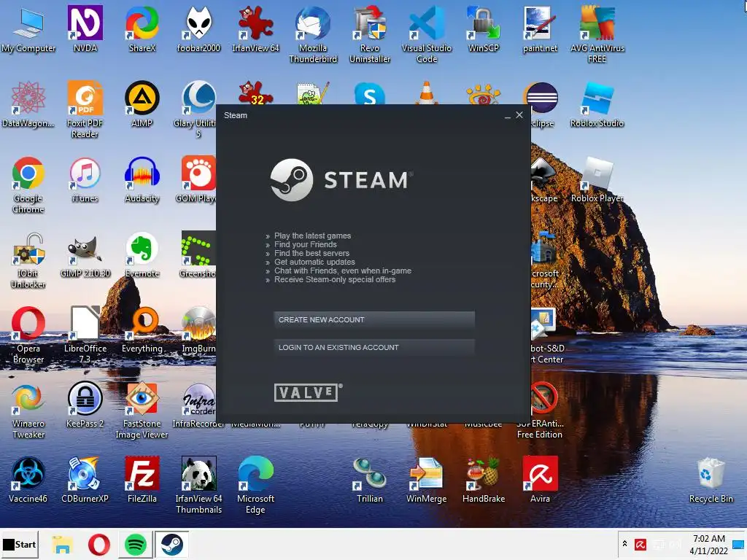Select Revo Uninstaller icon
Viewport: 747px width, 560px height.
point(370,34)
